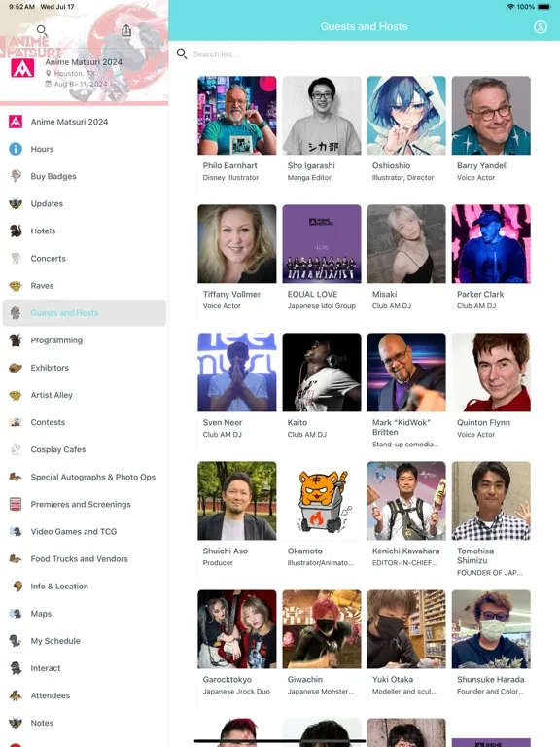Click the Info & Location sidebar icon
The image size is (560, 747).
click(16, 586)
